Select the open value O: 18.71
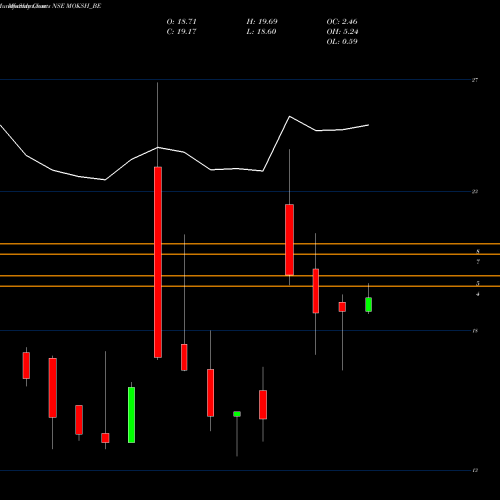This screenshot has height=500, width=500. pos(181,22)
